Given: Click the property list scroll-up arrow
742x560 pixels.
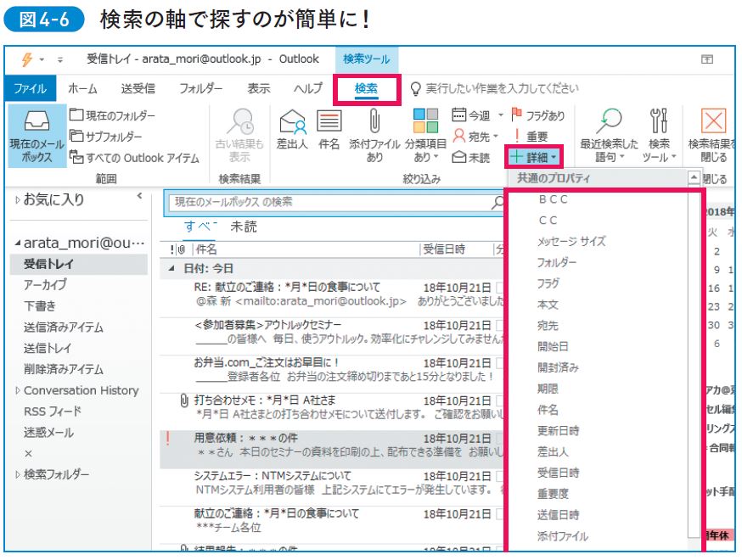Looking at the screenshot, I should (x=694, y=178).
